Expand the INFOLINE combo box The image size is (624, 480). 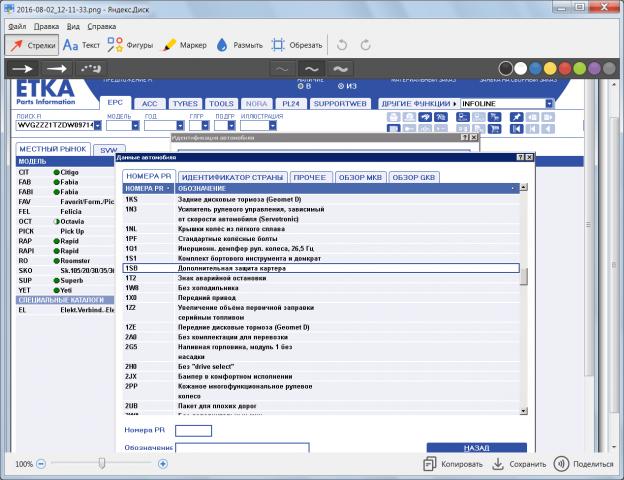point(550,103)
